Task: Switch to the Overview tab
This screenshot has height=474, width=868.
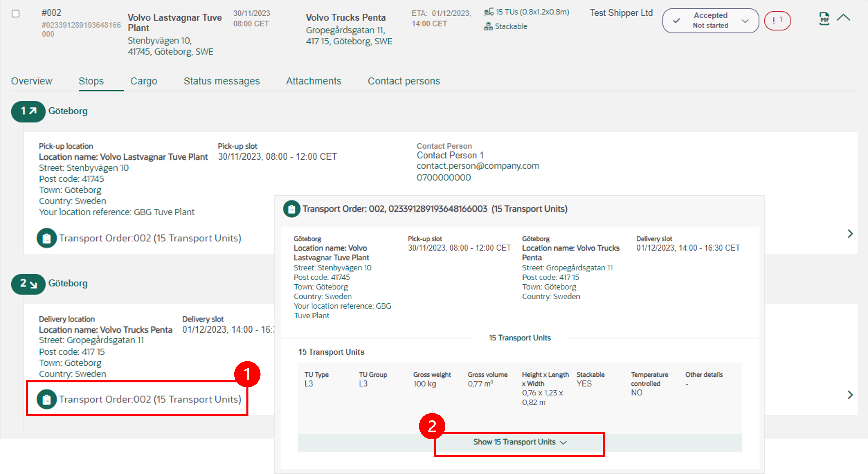Action: tap(32, 81)
